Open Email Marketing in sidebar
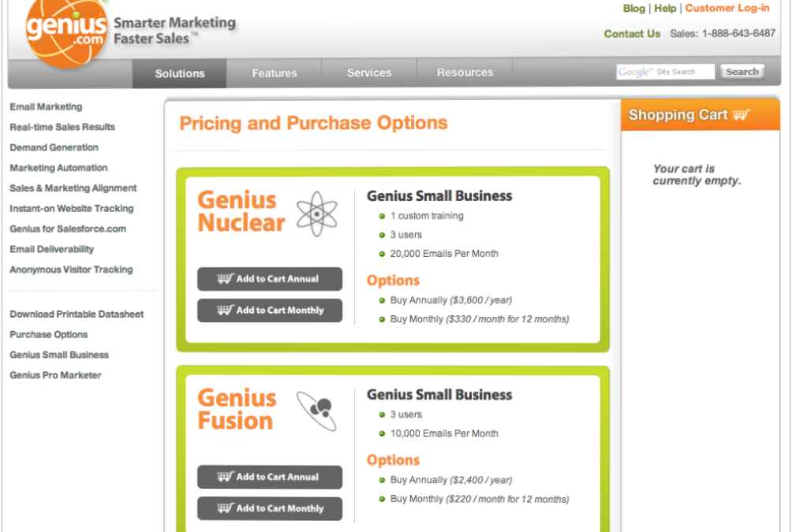Viewport: 792px width, 532px height. 46,106
